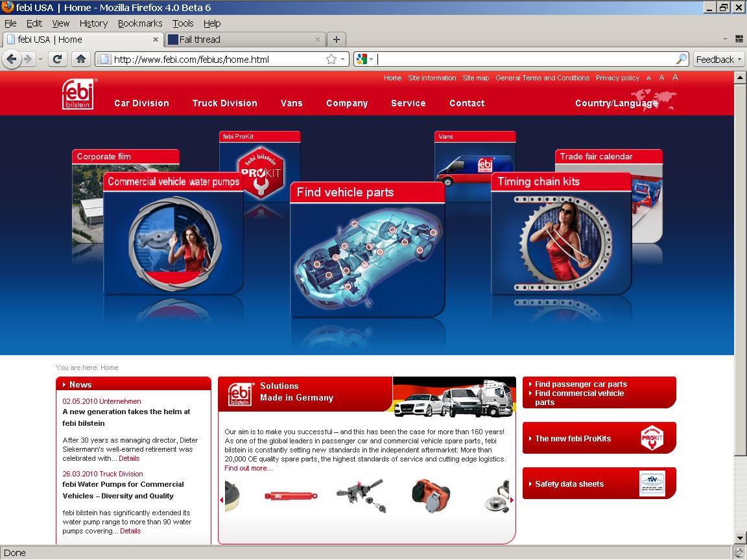Screen dimensions: 747x560
Task: Click the Site map link
Action: (476, 78)
